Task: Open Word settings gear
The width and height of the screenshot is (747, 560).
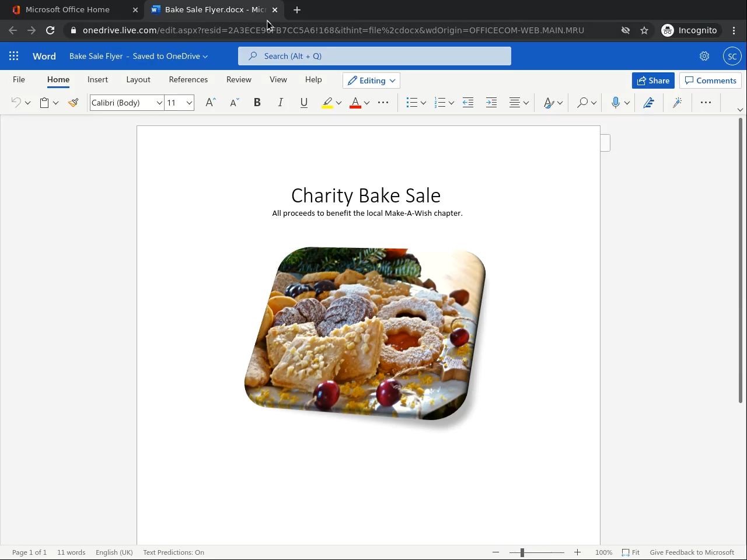Action: pos(704,56)
